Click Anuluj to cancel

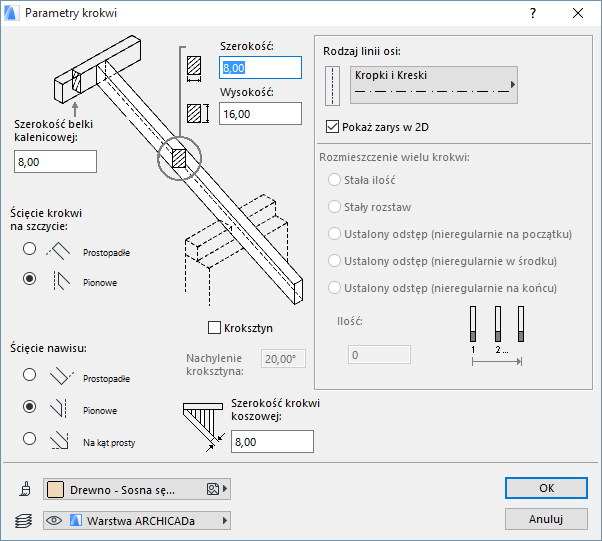[x=546, y=519]
